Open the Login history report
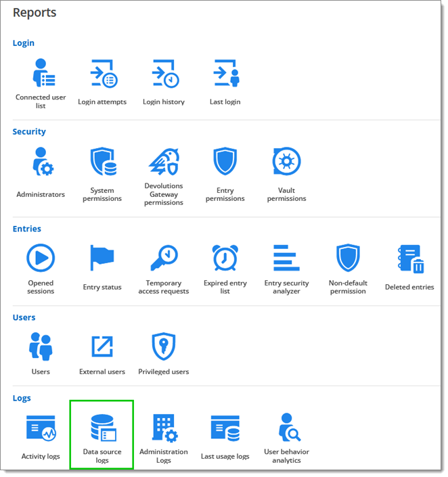 pos(164,73)
